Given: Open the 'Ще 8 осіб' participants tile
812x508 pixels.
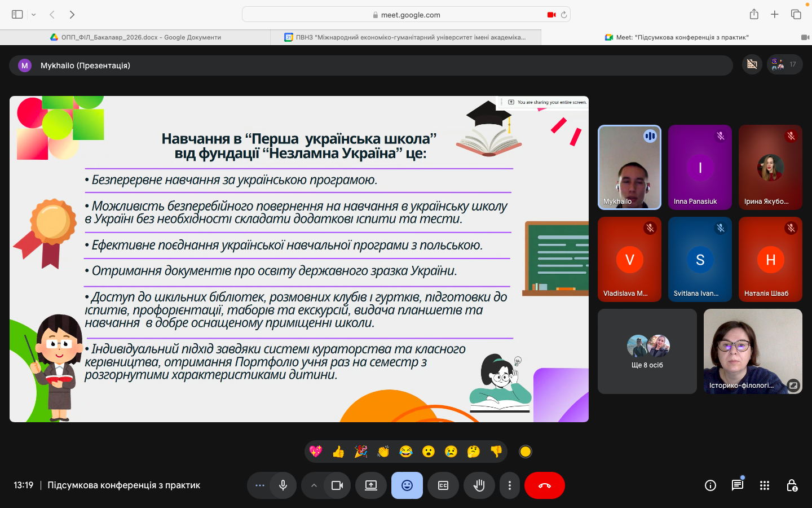Looking at the screenshot, I should click(647, 351).
